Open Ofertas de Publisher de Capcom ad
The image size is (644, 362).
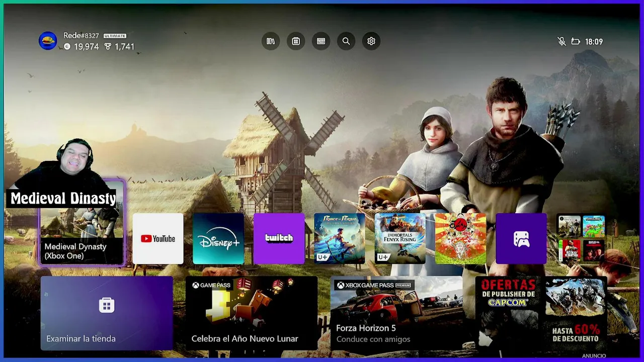(541, 313)
